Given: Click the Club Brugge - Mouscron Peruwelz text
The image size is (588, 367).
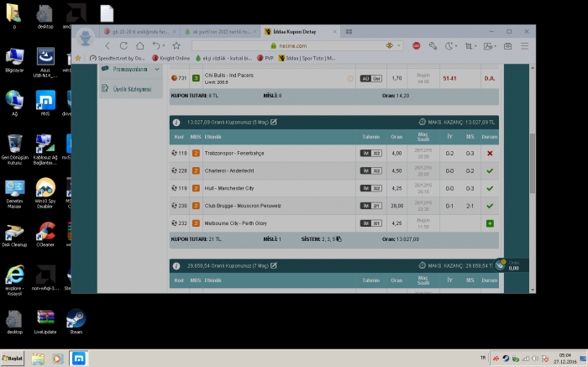Looking at the screenshot, I should click(243, 206).
